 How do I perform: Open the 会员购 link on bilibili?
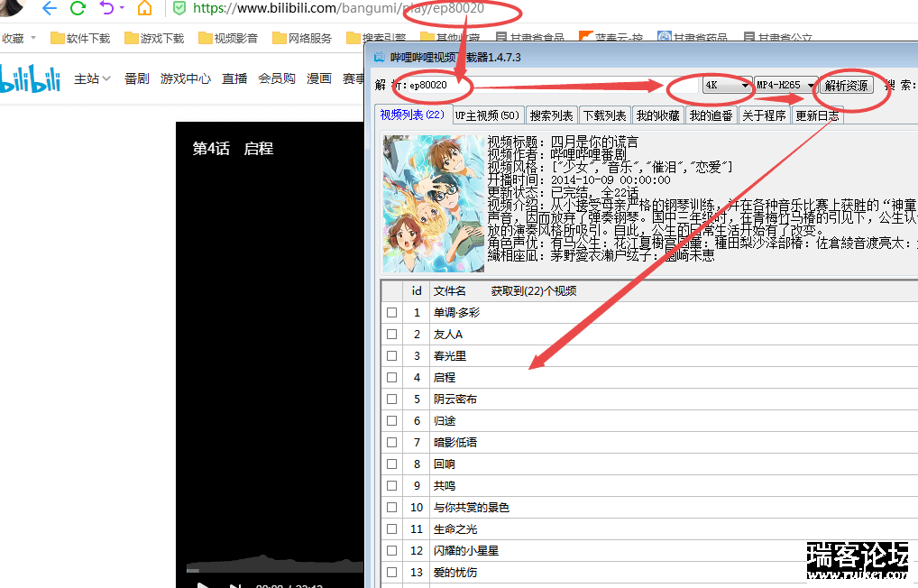point(277,78)
